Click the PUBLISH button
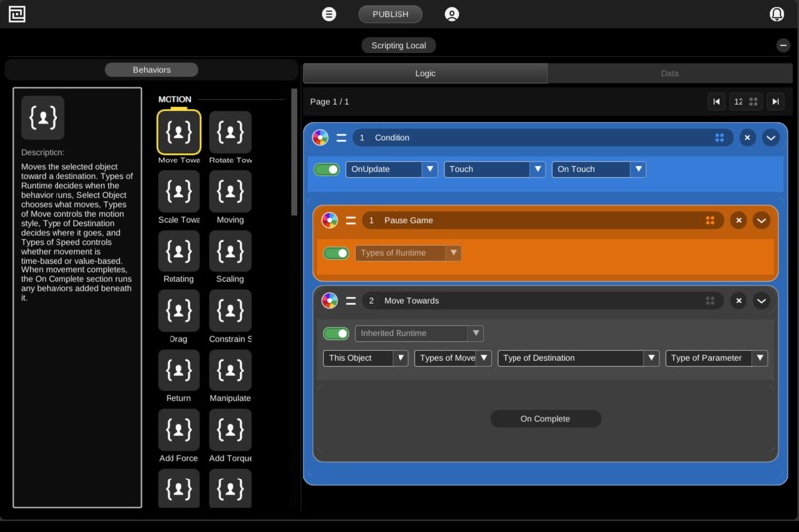799x532 pixels. click(x=391, y=14)
